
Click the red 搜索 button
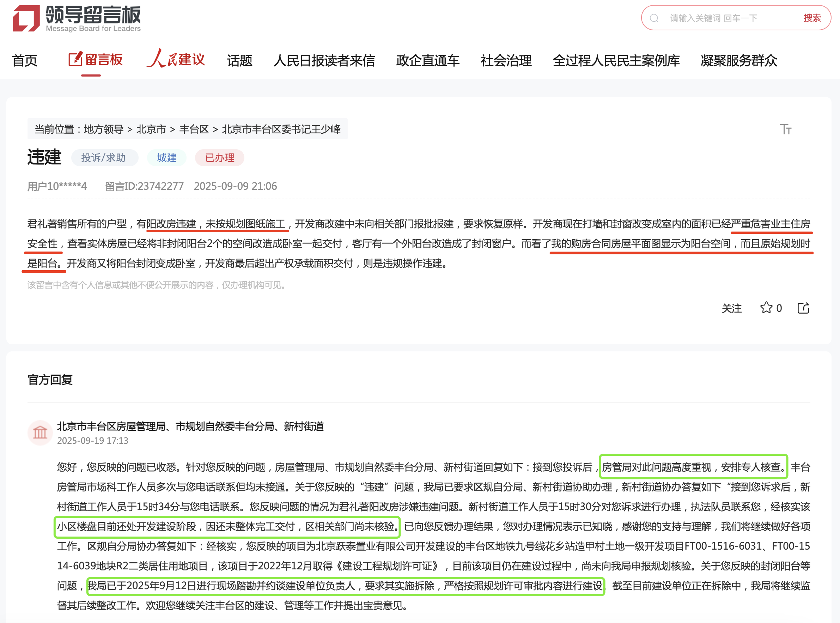(x=812, y=18)
